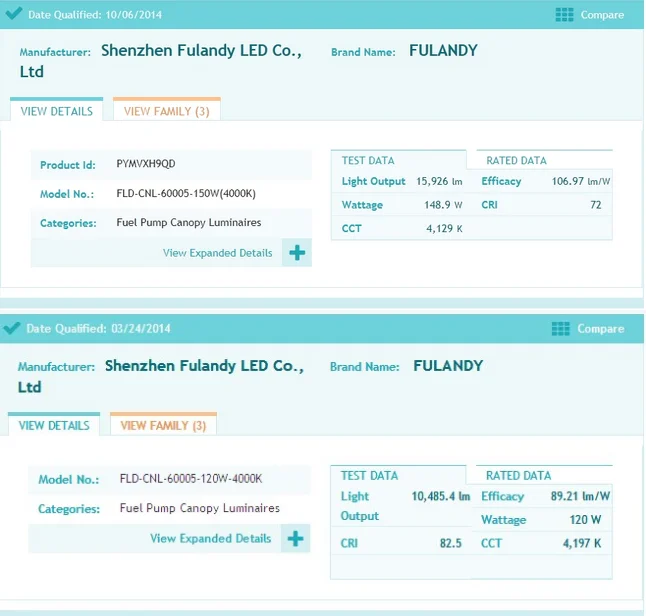
Task: Click plus icon for FLD-CNL-60005-120W expanded details
Action: (295, 539)
